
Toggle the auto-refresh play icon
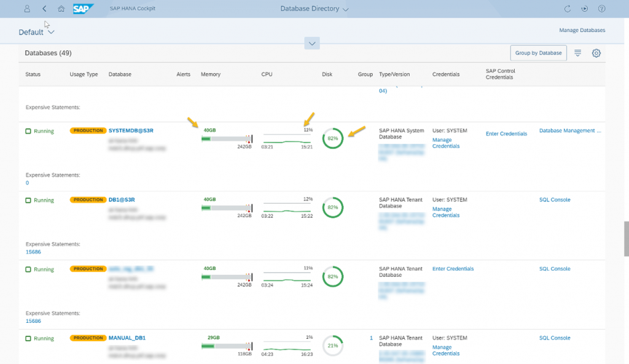[x=585, y=9]
